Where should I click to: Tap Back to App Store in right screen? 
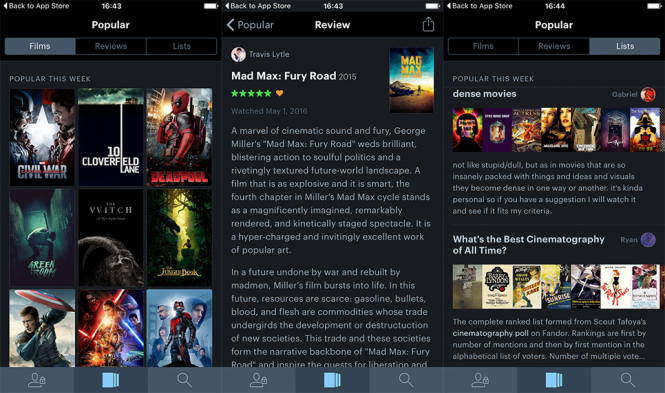coord(479,6)
